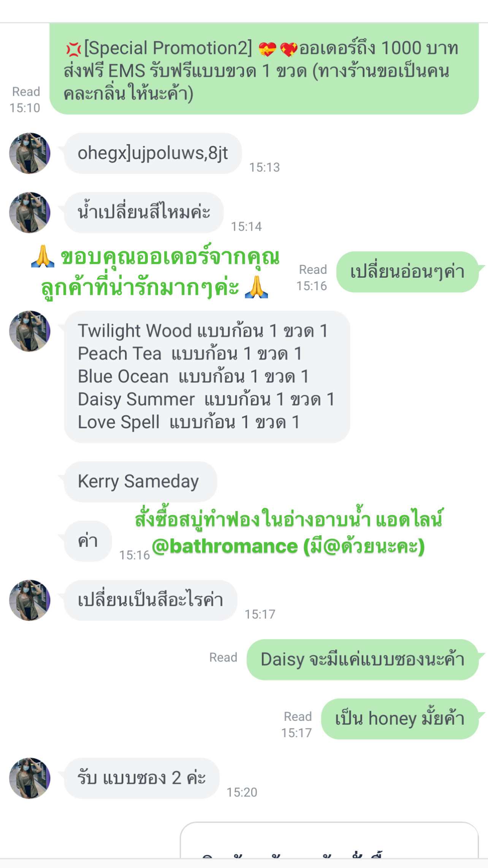Tap avatar next to 'น้ำเปลี่ยนสีไหมค่ะ' message
This screenshot has width=488, height=868.
point(30,213)
